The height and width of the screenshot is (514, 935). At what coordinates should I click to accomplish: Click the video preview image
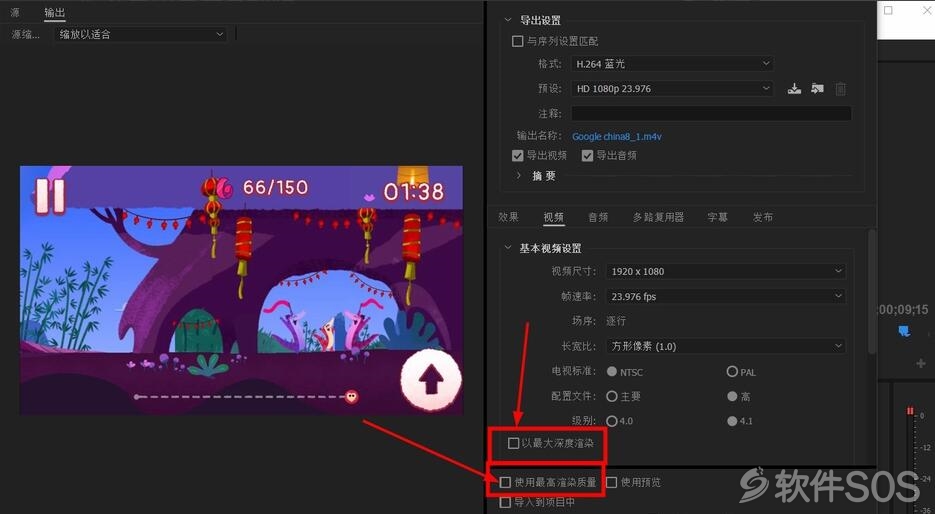click(x=242, y=290)
